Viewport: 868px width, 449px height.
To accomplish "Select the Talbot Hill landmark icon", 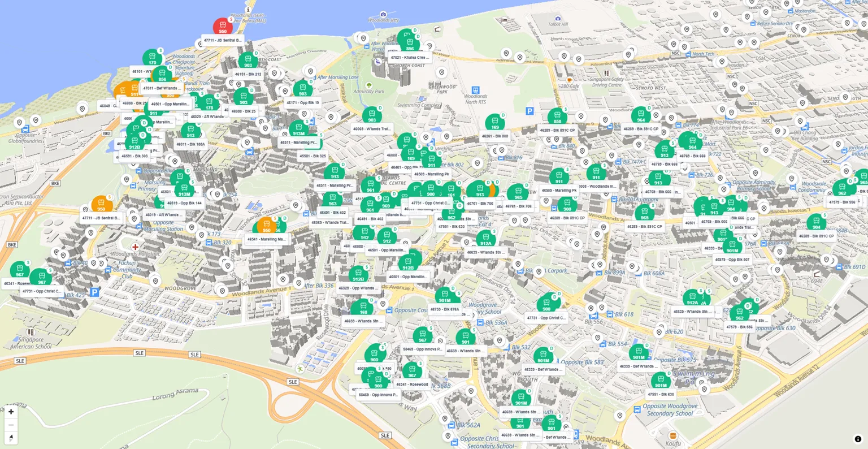I will coord(558,19).
